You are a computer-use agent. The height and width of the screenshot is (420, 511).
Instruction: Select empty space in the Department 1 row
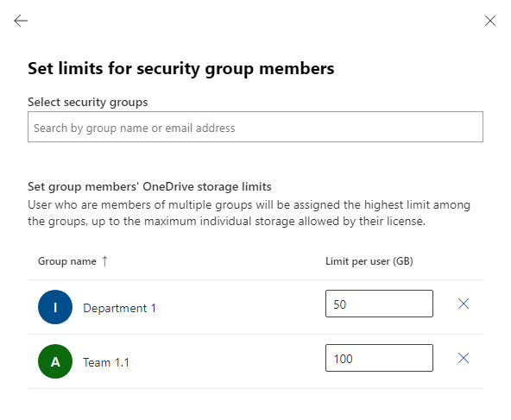coord(241,307)
